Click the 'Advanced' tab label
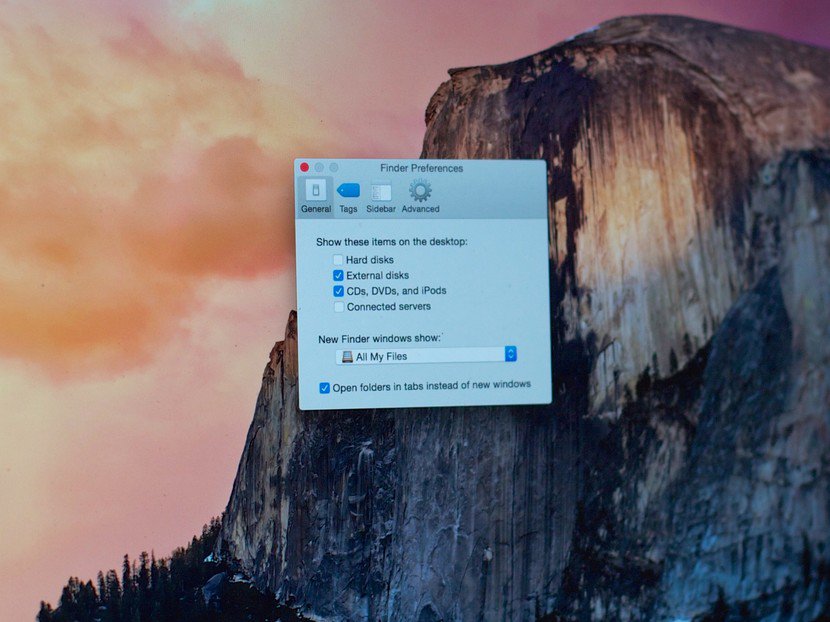830x622 pixels. (x=419, y=208)
